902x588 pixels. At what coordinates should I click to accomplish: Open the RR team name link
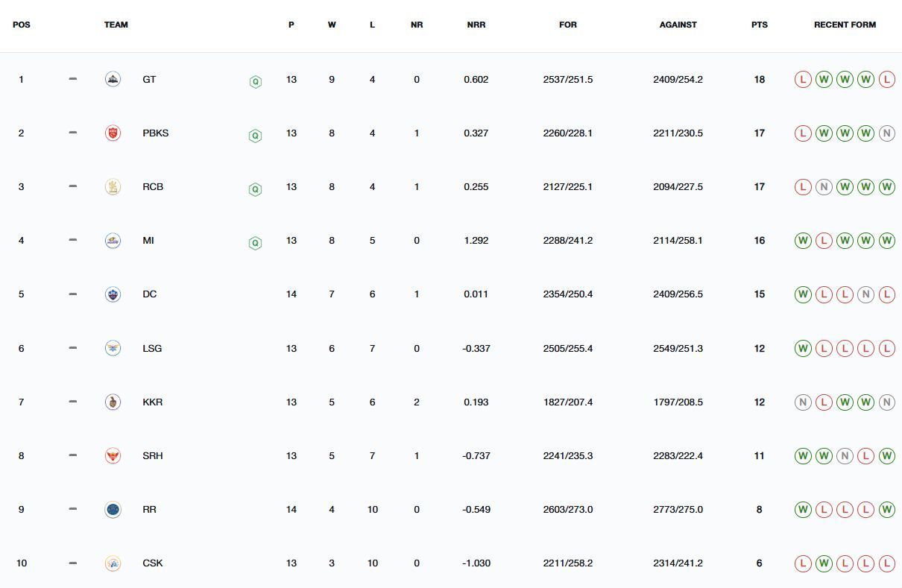click(x=149, y=510)
